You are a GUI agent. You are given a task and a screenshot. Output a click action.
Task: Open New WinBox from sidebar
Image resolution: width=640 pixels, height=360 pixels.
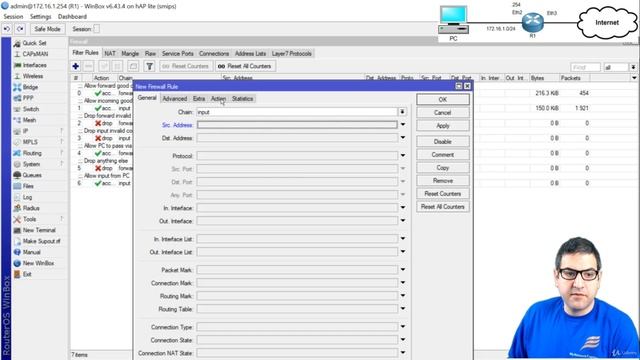coord(38,263)
